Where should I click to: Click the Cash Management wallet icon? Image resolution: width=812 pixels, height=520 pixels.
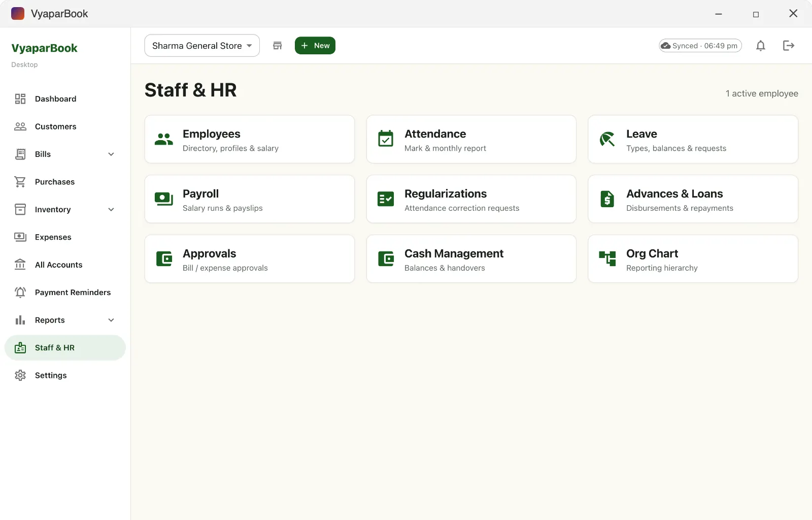pos(386,259)
